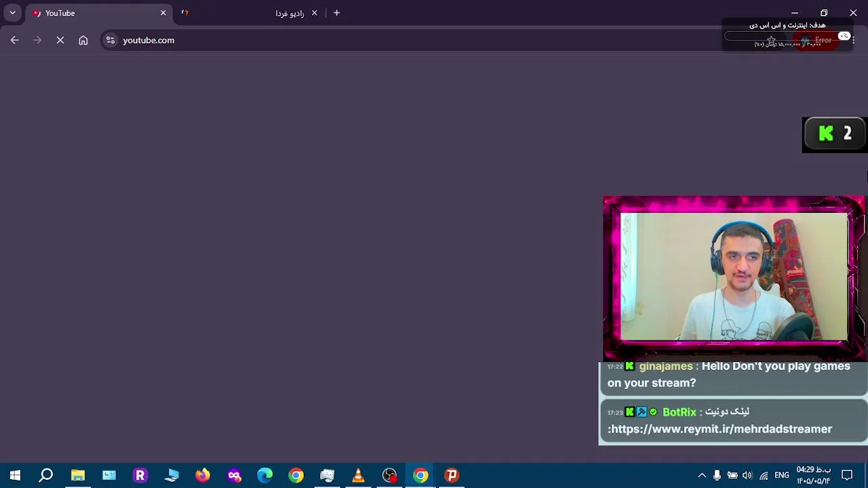
Task: Click the ginajames username in chat
Action: (x=666, y=366)
